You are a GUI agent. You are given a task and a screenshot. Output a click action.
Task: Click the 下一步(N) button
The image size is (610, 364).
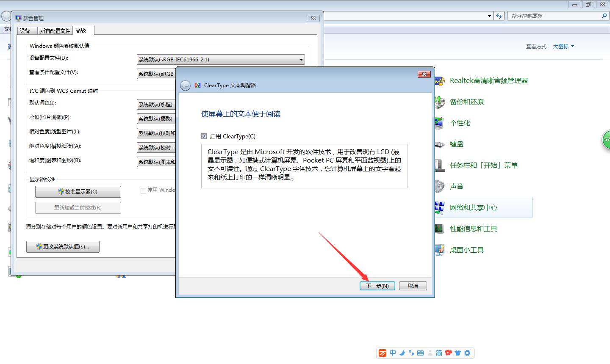point(377,286)
